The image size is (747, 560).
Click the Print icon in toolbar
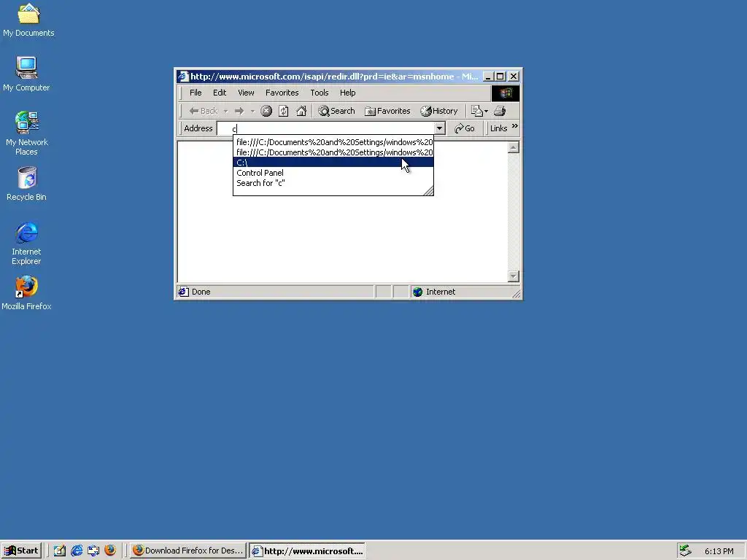(x=499, y=111)
